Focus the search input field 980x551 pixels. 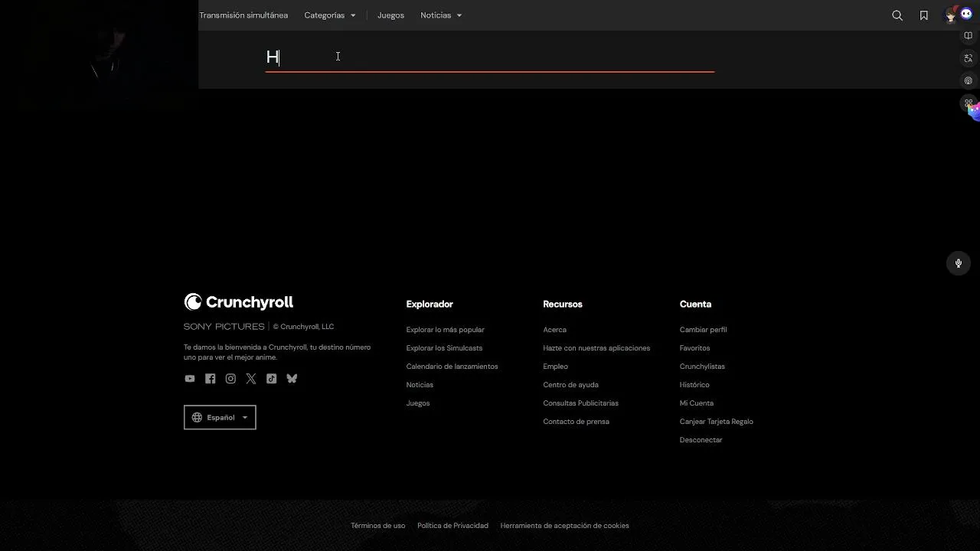(x=490, y=57)
